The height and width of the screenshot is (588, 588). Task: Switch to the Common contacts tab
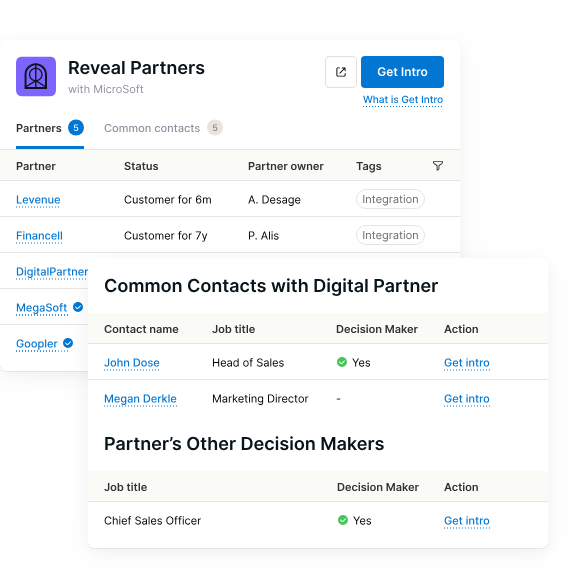(163, 128)
